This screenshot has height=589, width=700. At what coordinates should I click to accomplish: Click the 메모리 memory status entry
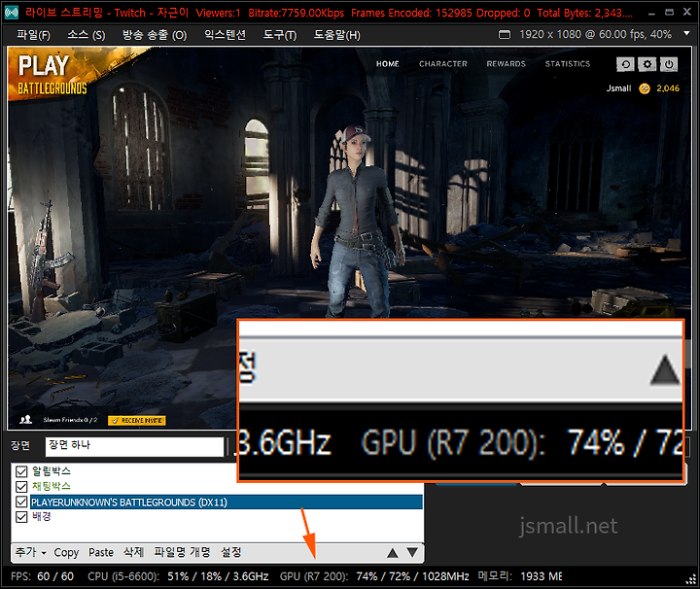tap(520, 576)
